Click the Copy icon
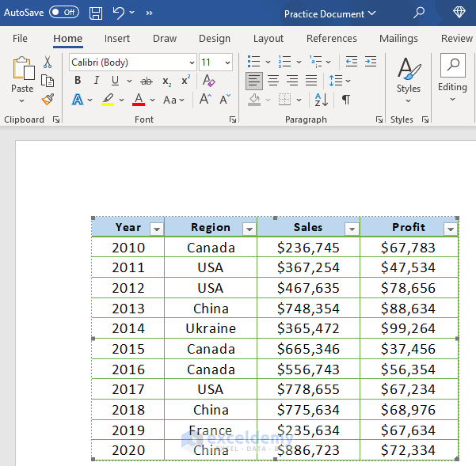Viewport: 476px width, 466px height. coord(48,81)
